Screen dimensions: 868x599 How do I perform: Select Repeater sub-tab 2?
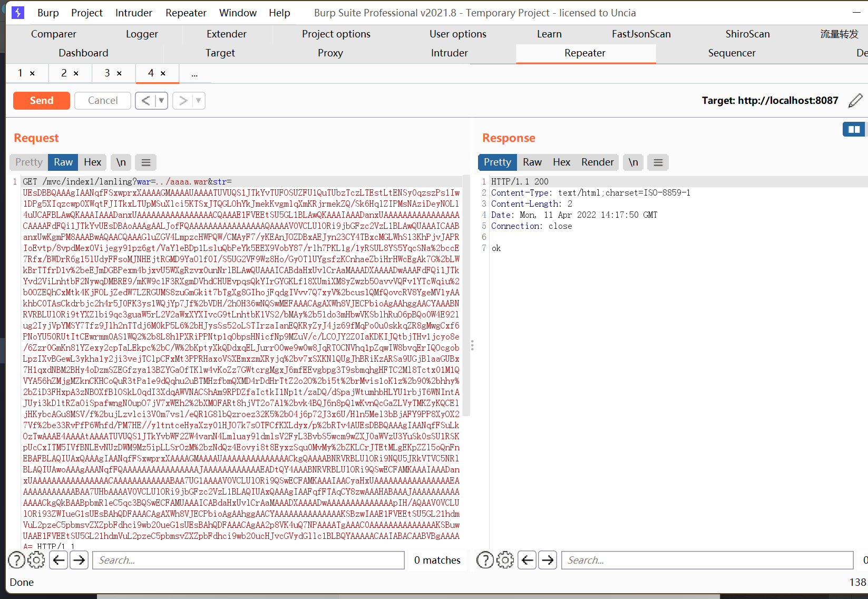click(64, 73)
